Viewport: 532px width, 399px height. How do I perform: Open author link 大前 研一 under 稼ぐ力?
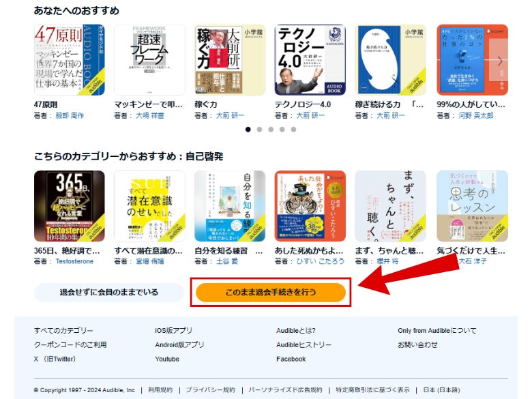[230, 116]
